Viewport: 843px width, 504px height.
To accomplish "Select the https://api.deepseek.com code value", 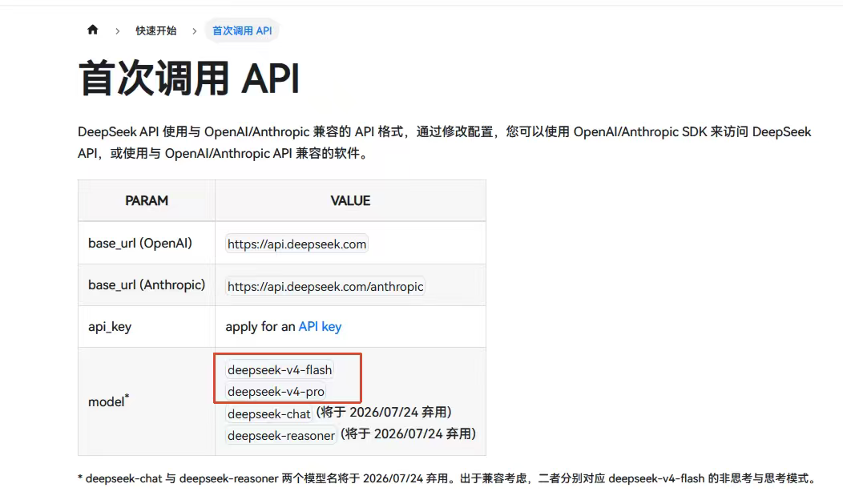I will tap(296, 244).
